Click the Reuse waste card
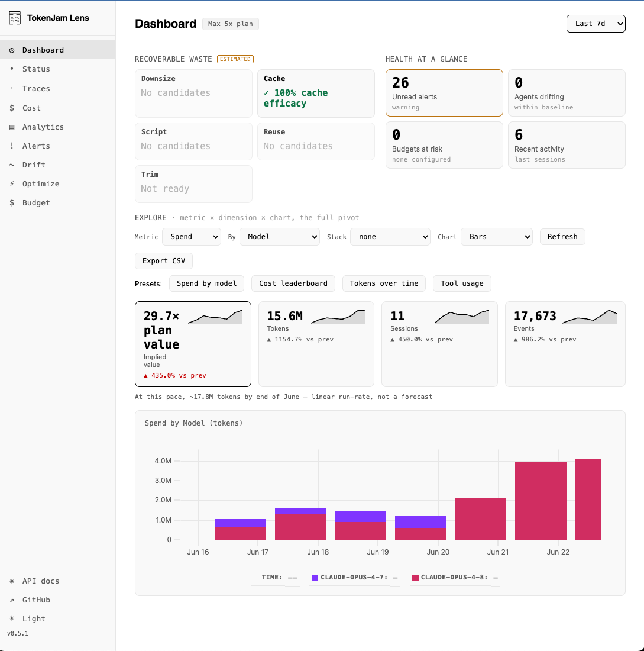This screenshot has height=651, width=644. (x=316, y=141)
